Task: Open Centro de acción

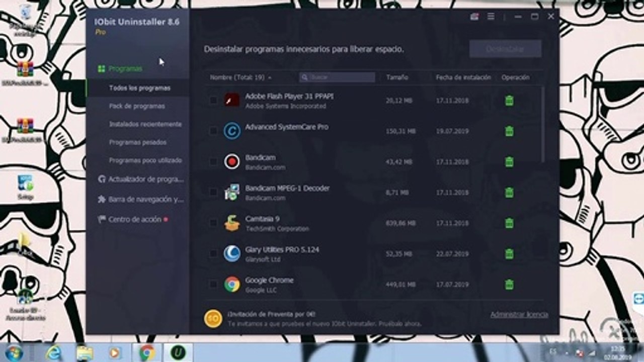Action: [x=133, y=219]
